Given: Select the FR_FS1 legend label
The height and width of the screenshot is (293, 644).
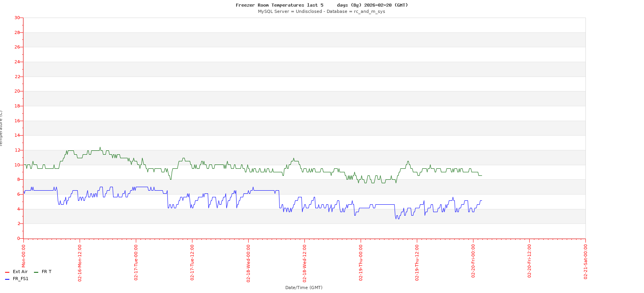Looking at the screenshot, I should click(21, 279).
